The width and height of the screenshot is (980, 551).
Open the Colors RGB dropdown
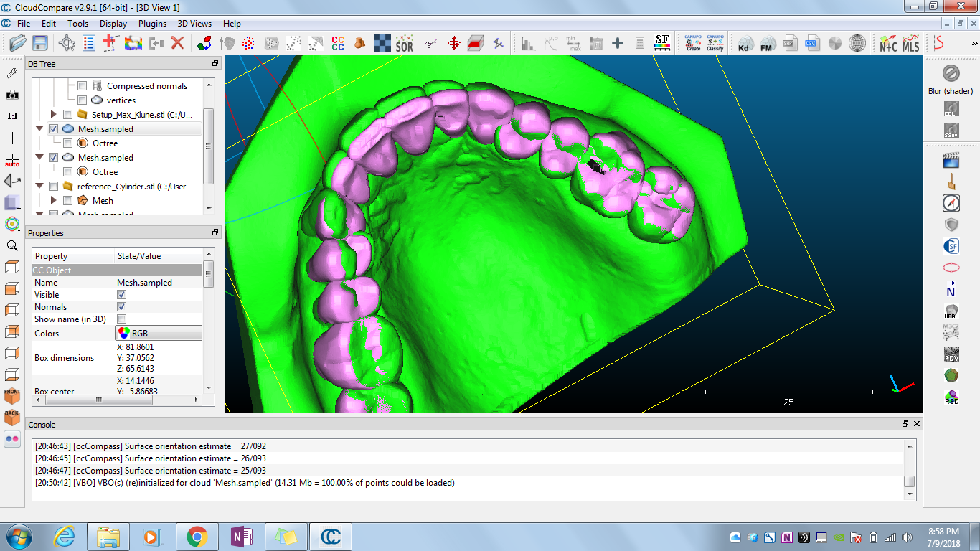tap(159, 334)
